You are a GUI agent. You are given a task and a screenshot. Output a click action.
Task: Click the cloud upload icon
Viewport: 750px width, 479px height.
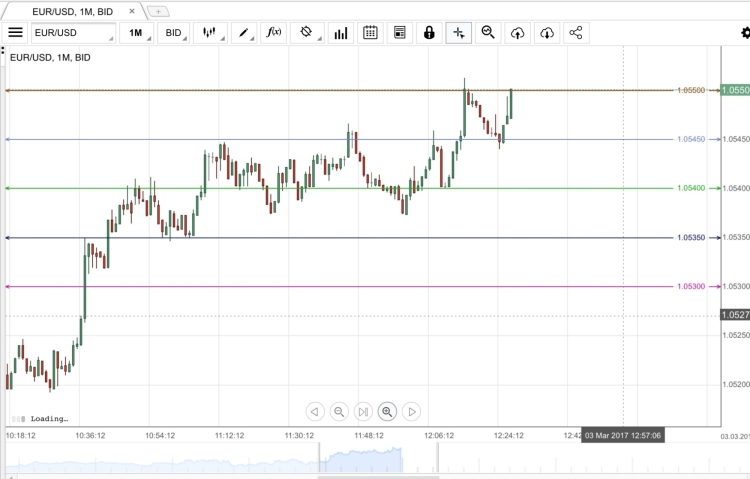click(x=518, y=33)
